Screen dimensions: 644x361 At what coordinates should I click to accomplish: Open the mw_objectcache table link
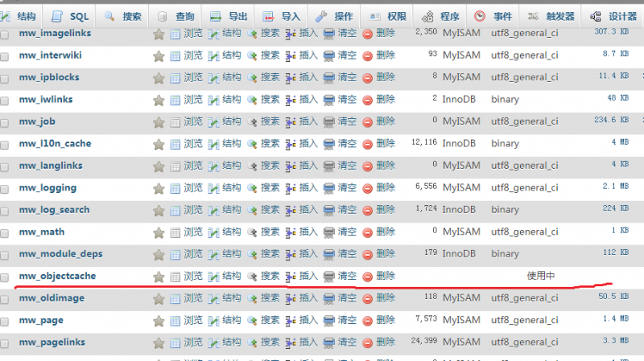click(57, 276)
